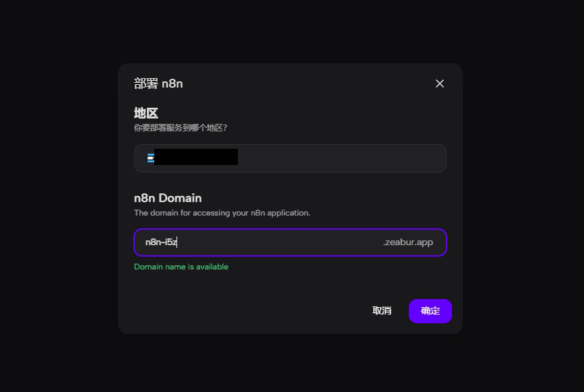Click the domain description helper text
This screenshot has height=392, width=584.
222,213
